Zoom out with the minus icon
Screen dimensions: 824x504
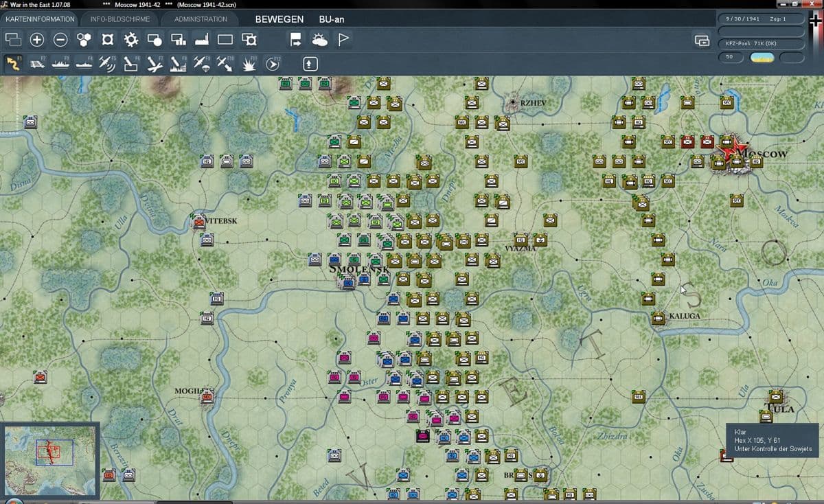point(60,40)
